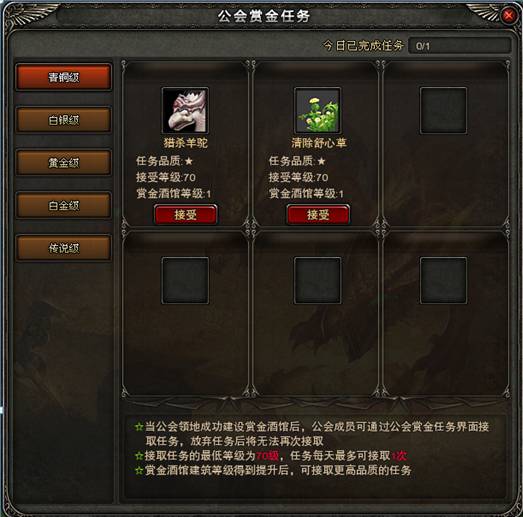Accept the 猎杀羊驼 quest
This screenshot has height=517, width=523.
point(185,215)
